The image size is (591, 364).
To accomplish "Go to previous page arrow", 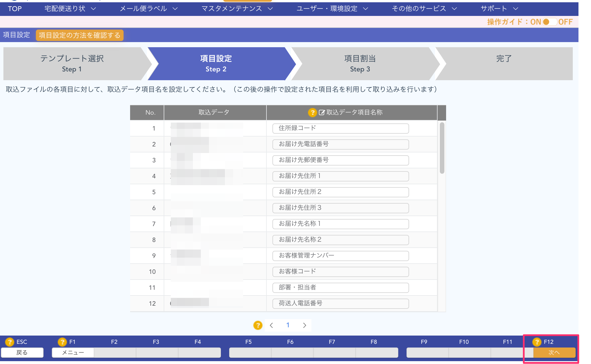I will (x=271, y=325).
